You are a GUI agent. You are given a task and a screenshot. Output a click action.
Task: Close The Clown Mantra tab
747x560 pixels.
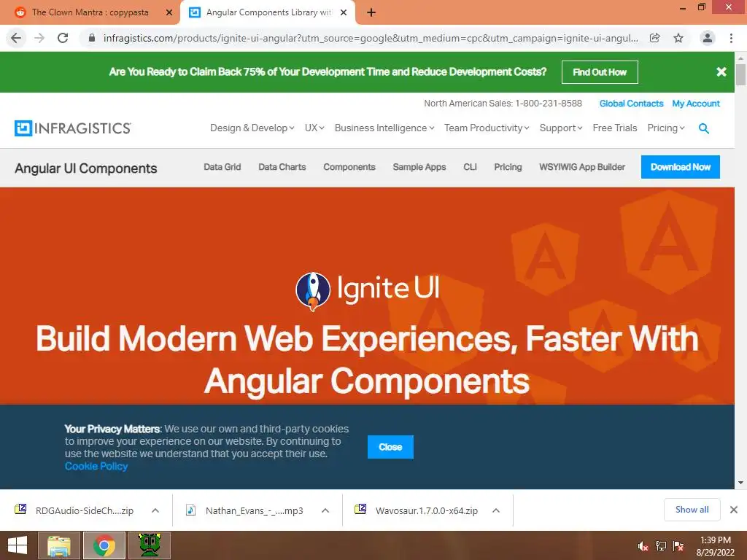click(169, 13)
